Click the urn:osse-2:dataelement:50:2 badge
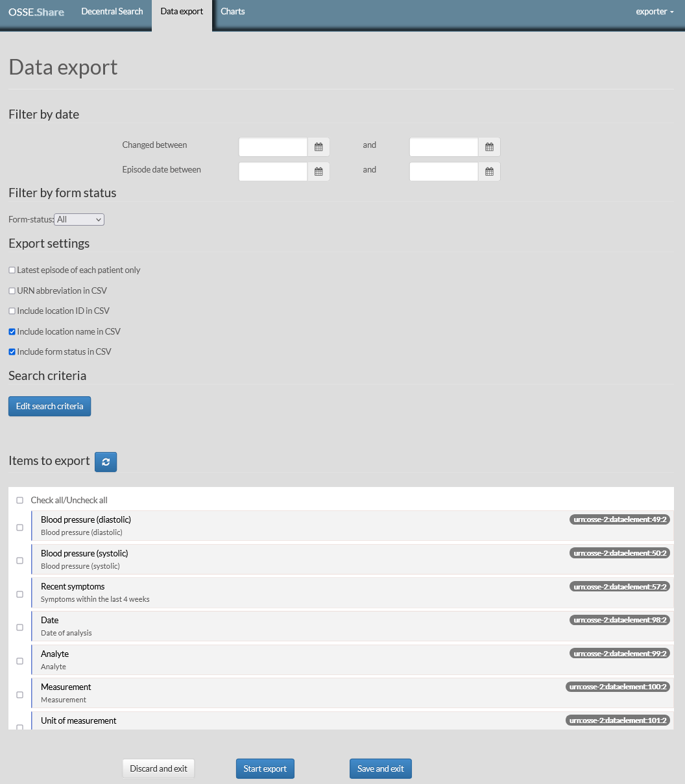Image resolution: width=685 pixels, height=784 pixels. coord(619,553)
